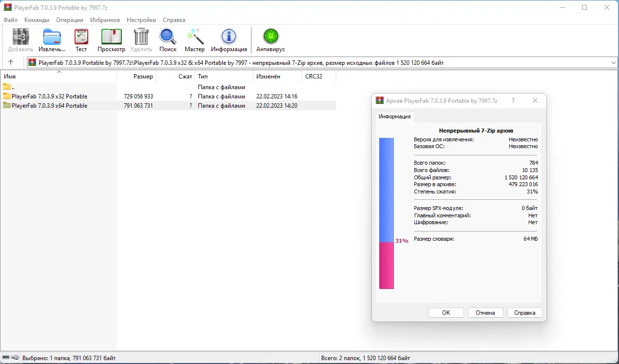Click date 22.02.2023 14:16

coord(277,96)
